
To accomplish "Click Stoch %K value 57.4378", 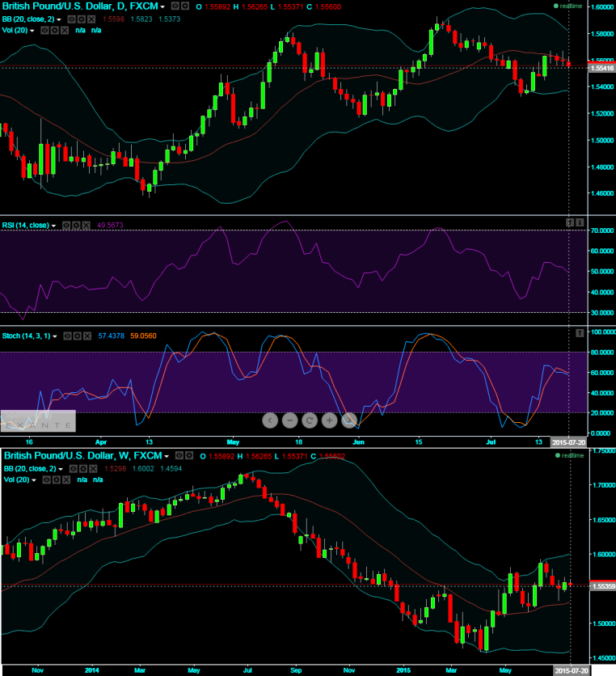I will 112,336.
